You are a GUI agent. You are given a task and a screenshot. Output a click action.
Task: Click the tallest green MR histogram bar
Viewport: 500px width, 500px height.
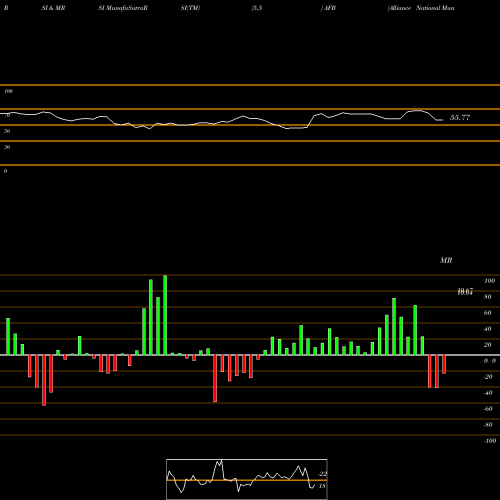click(x=165, y=315)
